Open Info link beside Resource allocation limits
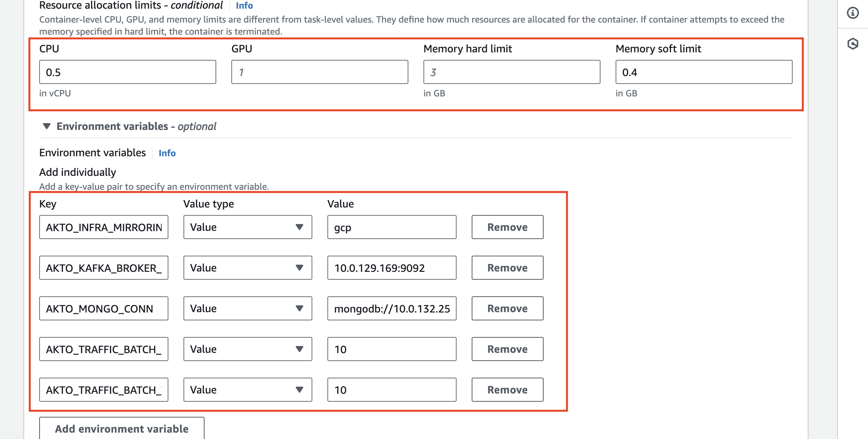 (243, 6)
